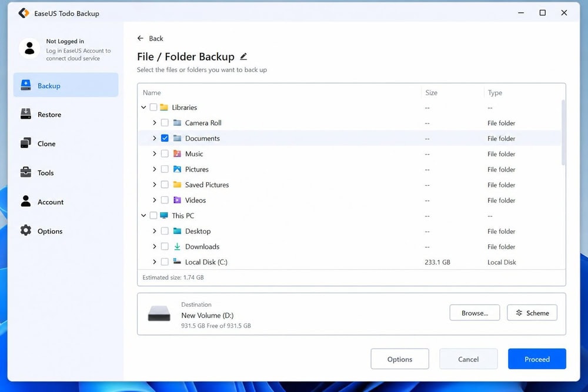
Task: Tick the Local Disk (C:) checkbox
Action: click(x=165, y=262)
